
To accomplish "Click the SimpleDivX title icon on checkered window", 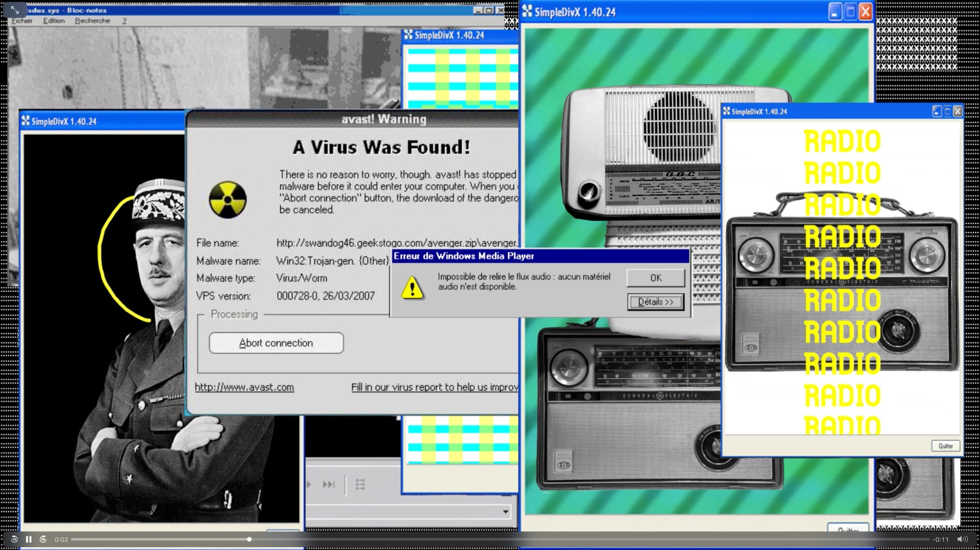I will pos(408,35).
